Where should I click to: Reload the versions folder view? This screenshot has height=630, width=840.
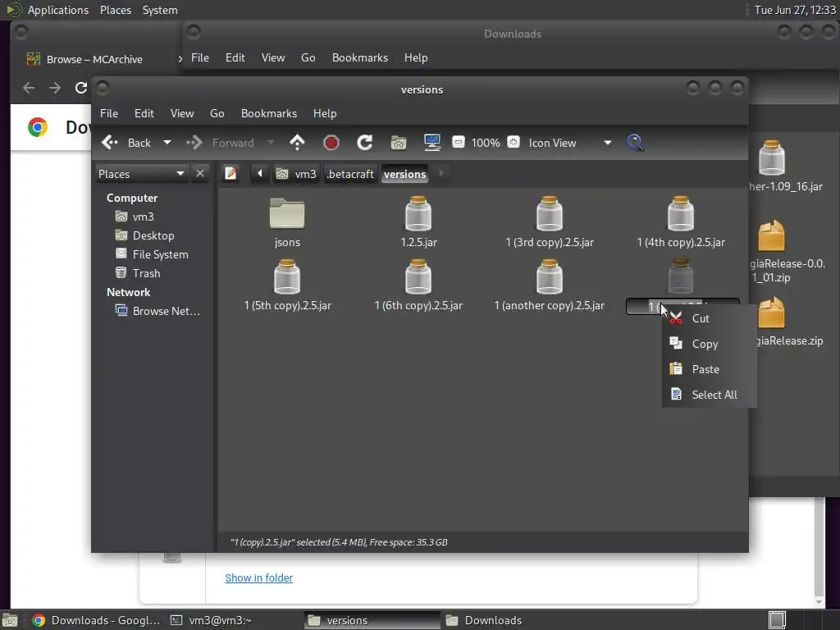[365, 143]
